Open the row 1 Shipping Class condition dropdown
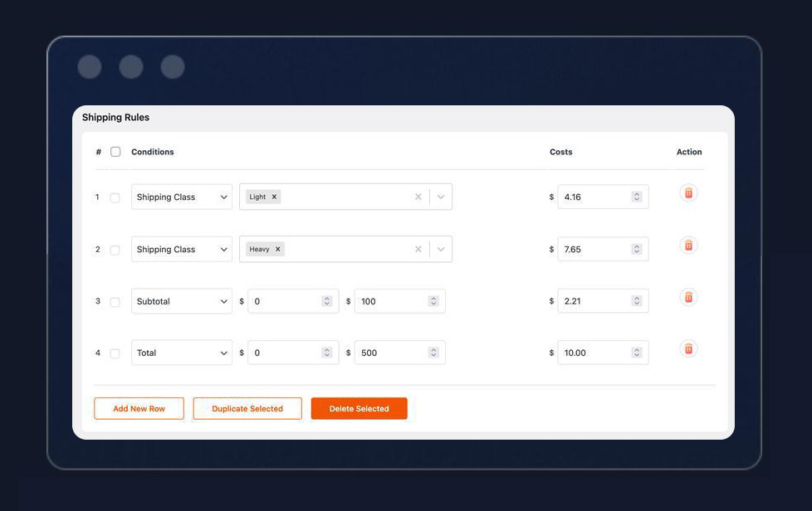812x511 pixels. click(x=182, y=197)
